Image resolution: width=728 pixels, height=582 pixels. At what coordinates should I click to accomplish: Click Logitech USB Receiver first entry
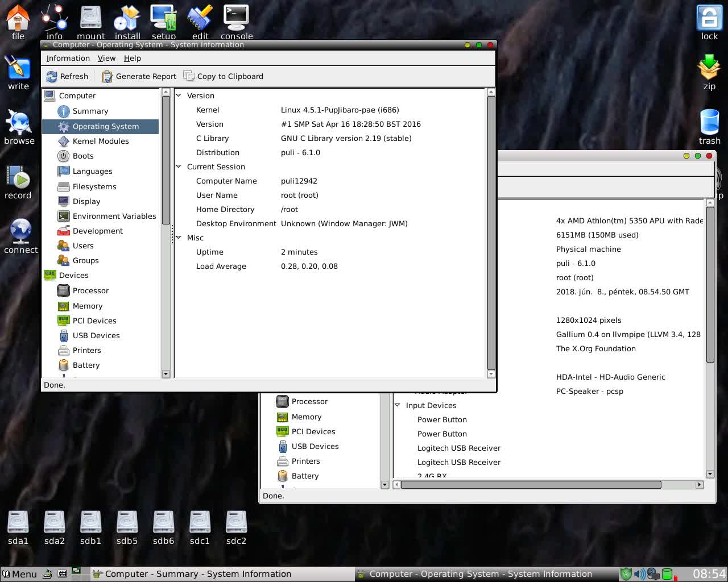pos(459,448)
